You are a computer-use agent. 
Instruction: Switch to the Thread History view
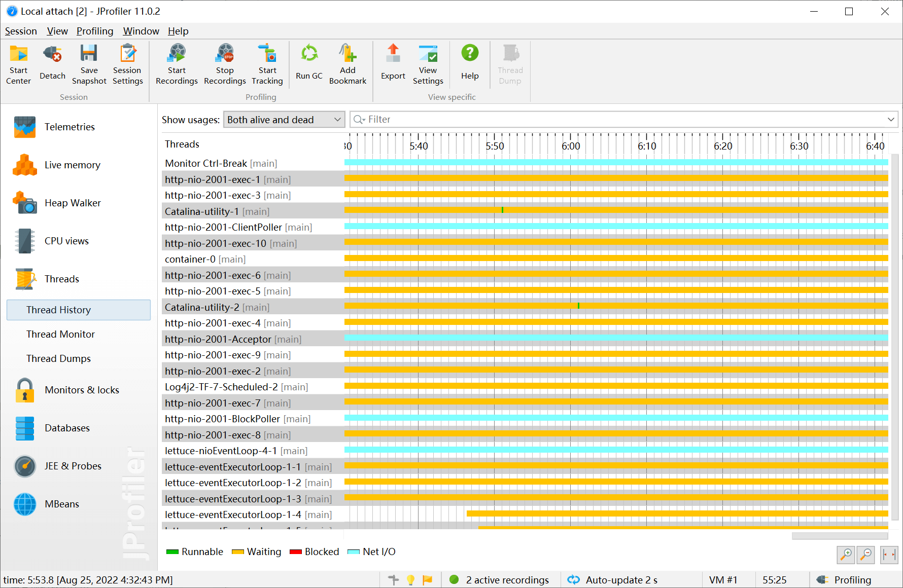pos(79,310)
